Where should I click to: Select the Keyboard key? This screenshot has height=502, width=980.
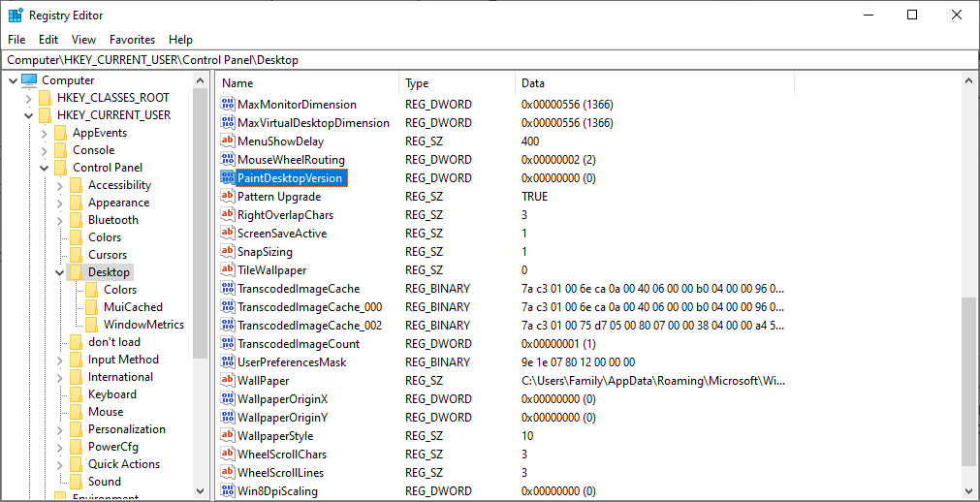111,393
